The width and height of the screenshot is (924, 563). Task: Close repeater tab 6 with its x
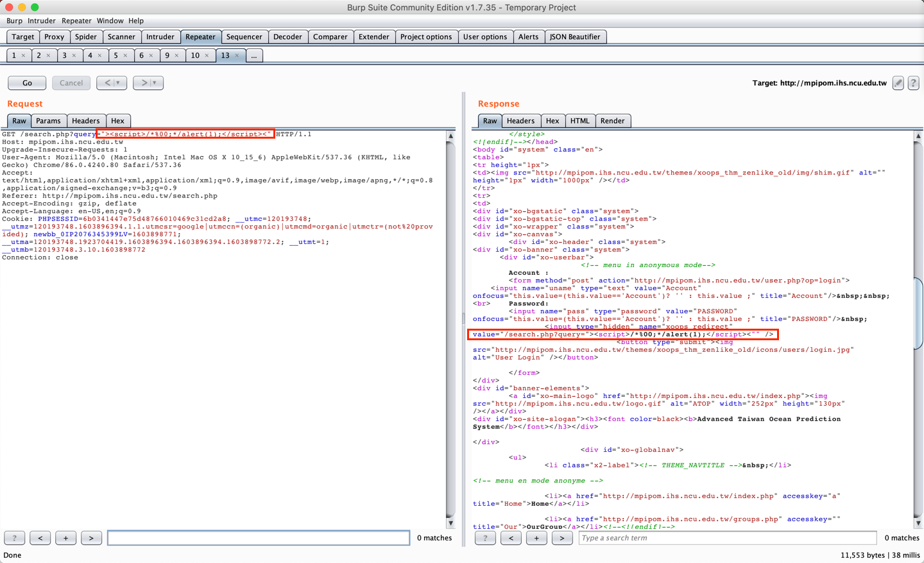pos(151,56)
